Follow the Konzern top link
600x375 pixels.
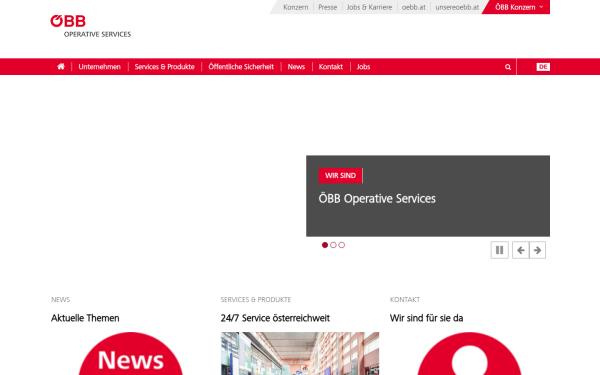296,7
